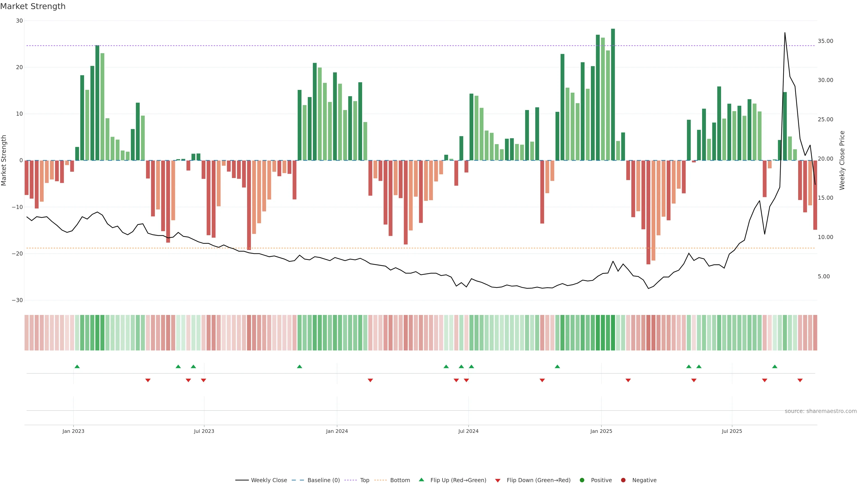Screen dimensions: 868x488
Task: Click the last green flip-up triangle marker
Action: tap(775, 366)
